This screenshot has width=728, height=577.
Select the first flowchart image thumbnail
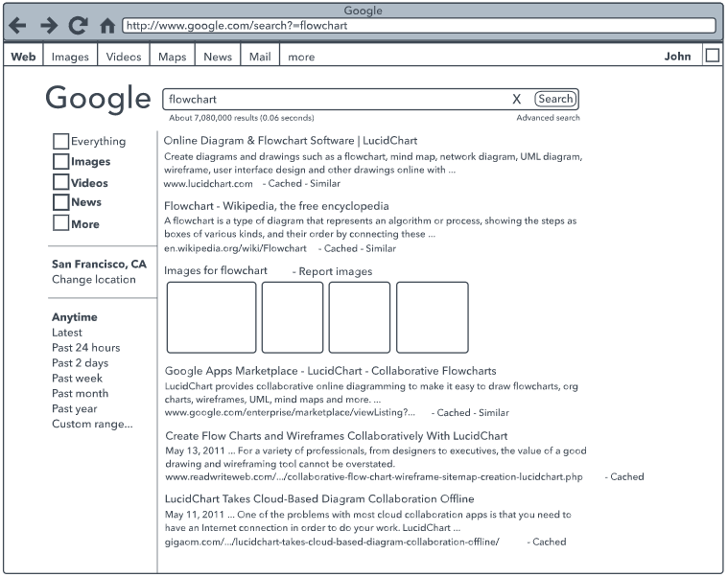[212, 317]
